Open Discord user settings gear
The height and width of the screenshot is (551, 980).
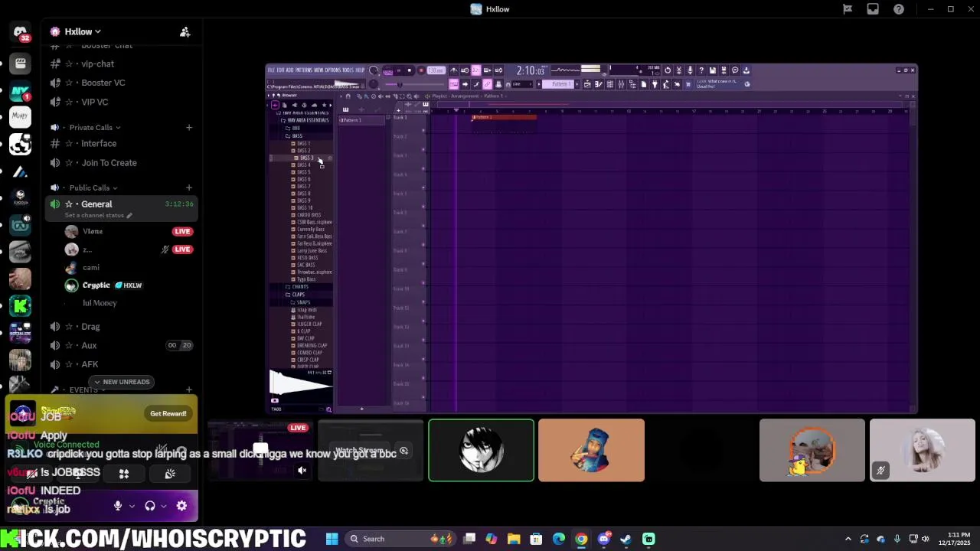181,506
